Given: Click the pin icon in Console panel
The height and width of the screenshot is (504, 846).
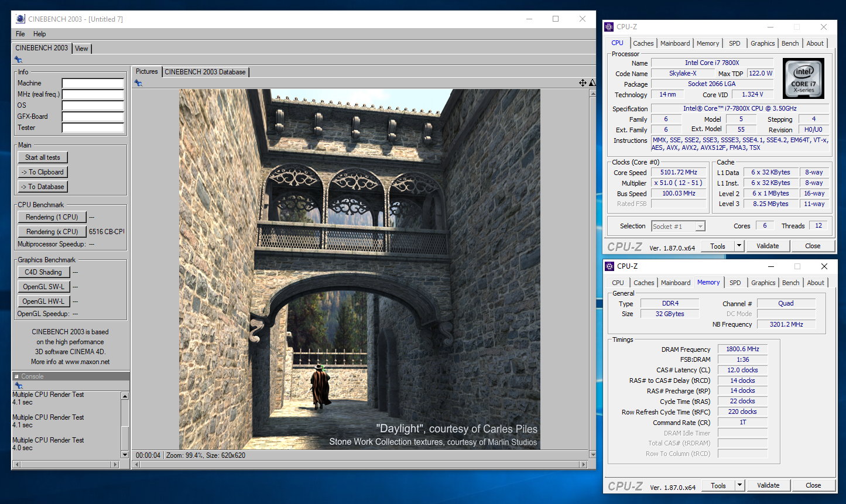Looking at the screenshot, I should point(18,386).
